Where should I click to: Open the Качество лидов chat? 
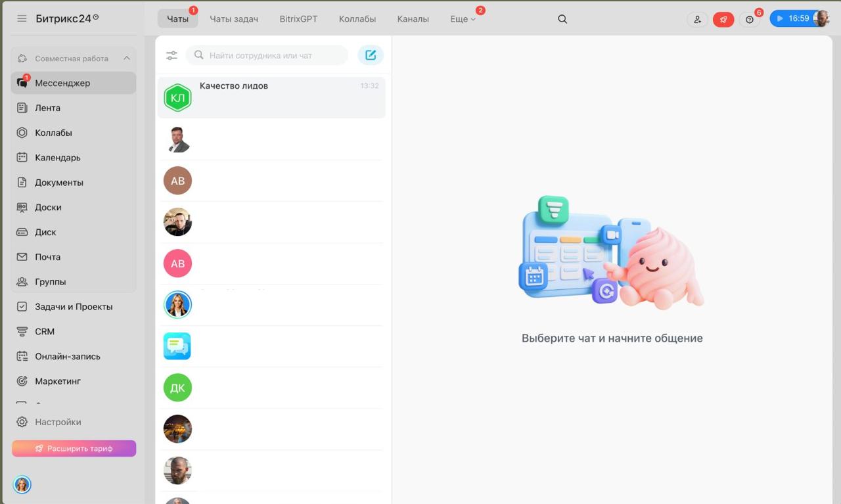(x=271, y=98)
